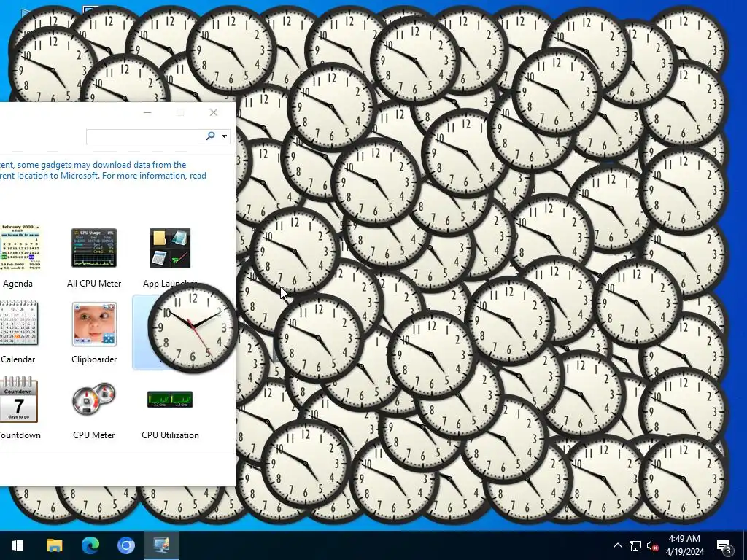Open the taskbar clock showing 4:49 AM
The height and width of the screenshot is (560, 747).
684,545
